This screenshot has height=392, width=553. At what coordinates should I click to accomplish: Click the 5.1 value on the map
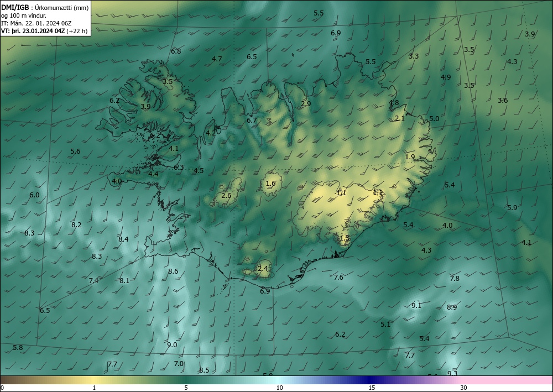click(x=386, y=325)
